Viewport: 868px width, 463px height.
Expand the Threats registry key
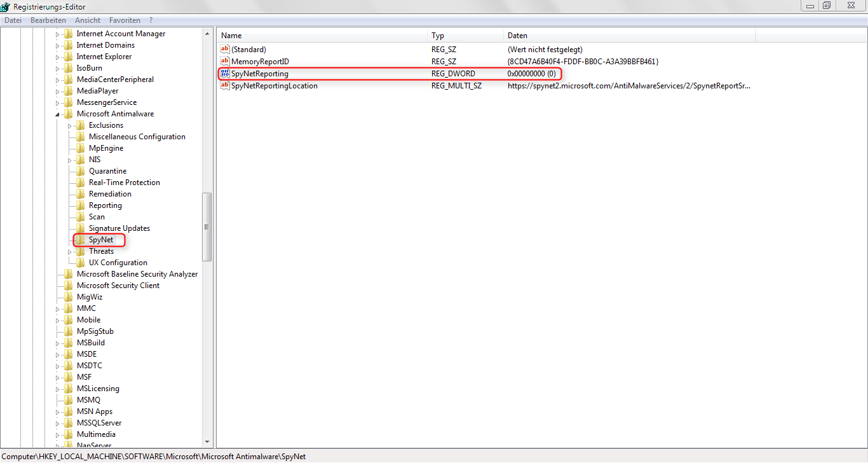[70, 251]
